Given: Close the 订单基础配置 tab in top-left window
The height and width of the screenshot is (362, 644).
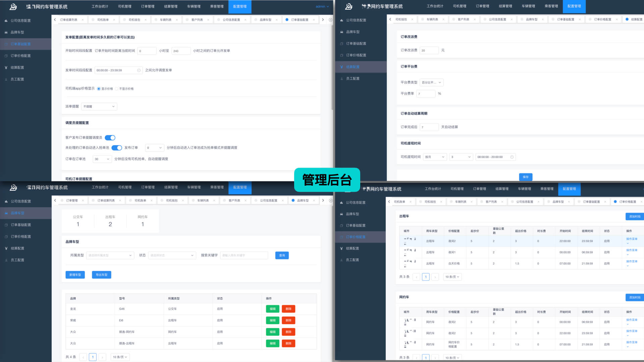Looking at the screenshot, I should (314, 20).
